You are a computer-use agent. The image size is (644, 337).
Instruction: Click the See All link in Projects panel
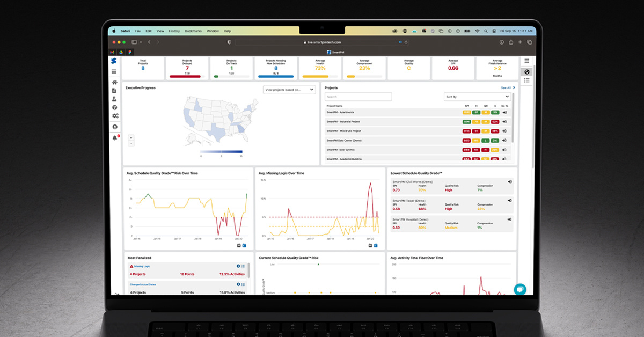pyautogui.click(x=506, y=87)
